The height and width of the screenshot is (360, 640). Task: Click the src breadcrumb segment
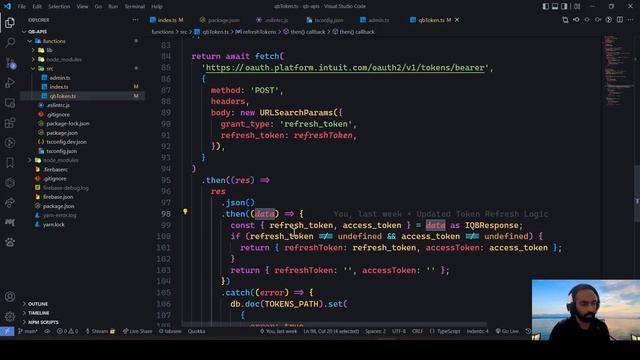click(184, 32)
